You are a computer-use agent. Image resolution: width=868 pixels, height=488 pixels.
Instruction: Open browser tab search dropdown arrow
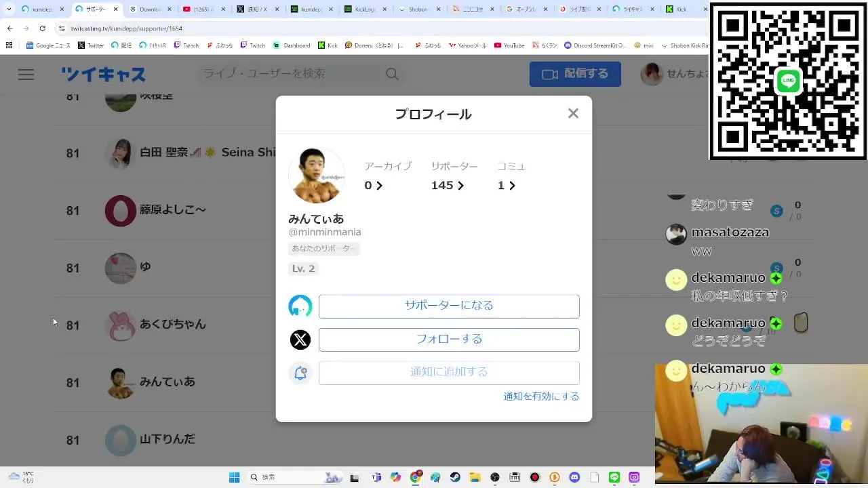point(9,9)
